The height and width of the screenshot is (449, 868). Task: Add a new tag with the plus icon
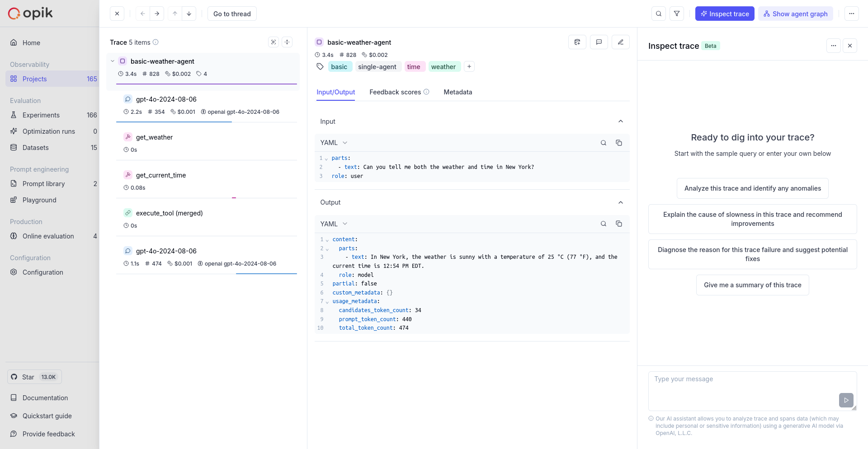(469, 66)
